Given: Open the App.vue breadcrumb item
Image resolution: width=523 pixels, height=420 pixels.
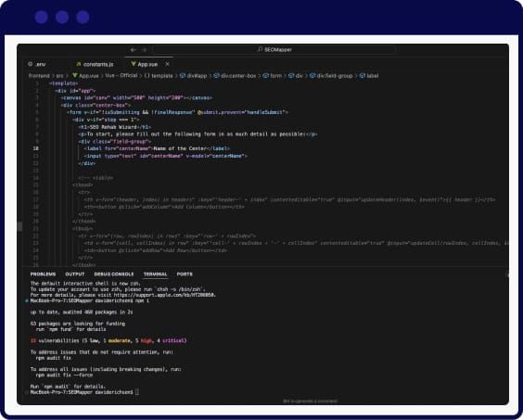Looking at the screenshot, I should (x=85, y=76).
